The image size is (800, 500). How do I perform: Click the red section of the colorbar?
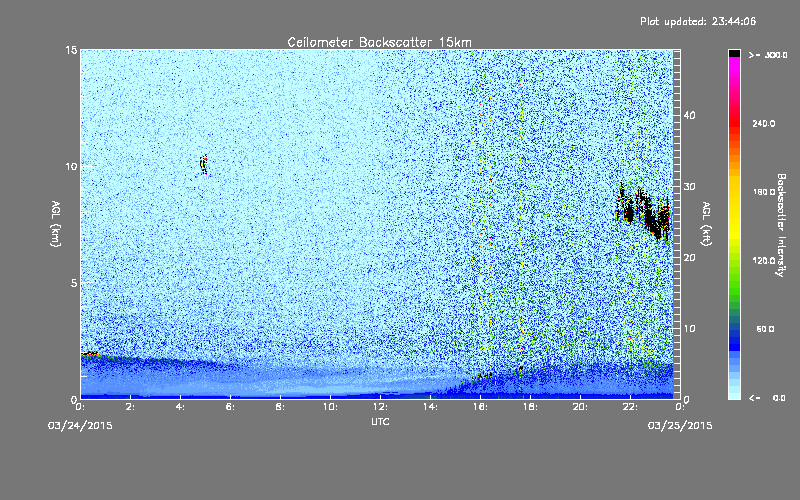point(734,125)
